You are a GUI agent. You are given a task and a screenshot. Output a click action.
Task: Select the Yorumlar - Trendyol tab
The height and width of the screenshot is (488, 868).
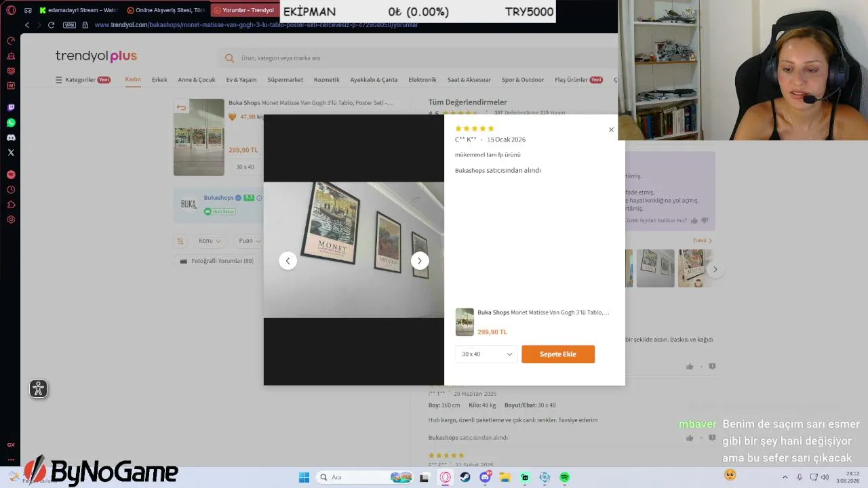pos(244,10)
